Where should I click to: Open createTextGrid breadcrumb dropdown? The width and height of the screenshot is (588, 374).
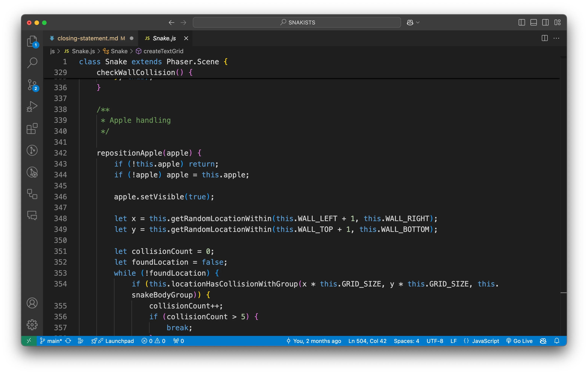pyautogui.click(x=160, y=51)
